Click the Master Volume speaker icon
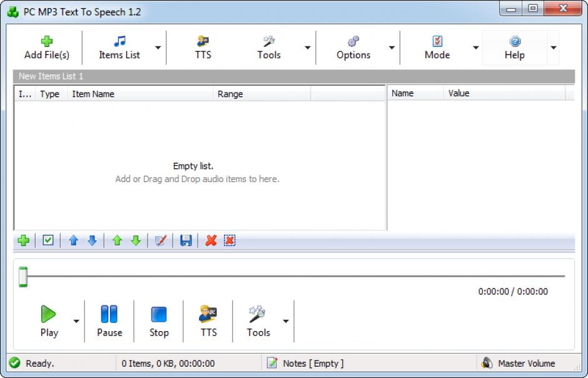588x378 pixels. (x=487, y=362)
